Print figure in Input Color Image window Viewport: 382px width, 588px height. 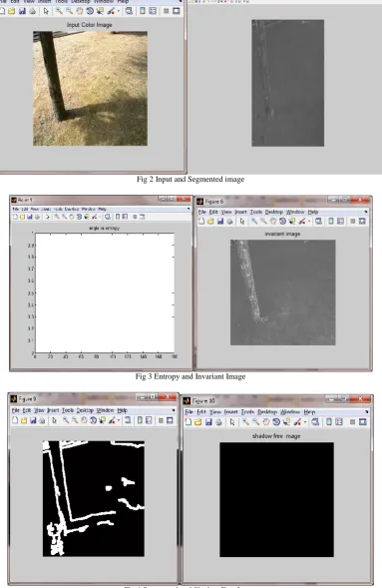33,11
